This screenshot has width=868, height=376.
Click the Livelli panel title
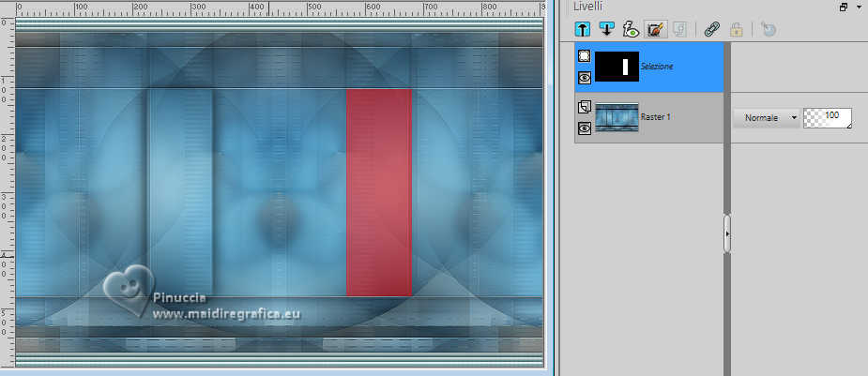click(x=587, y=7)
